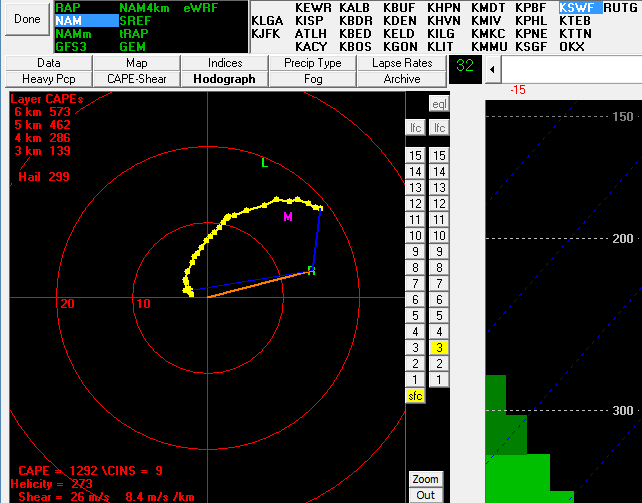The height and width of the screenshot is (503, 642).
Task: Toggle the yellow-highlighted 3 km level
Action: point(438,347)
